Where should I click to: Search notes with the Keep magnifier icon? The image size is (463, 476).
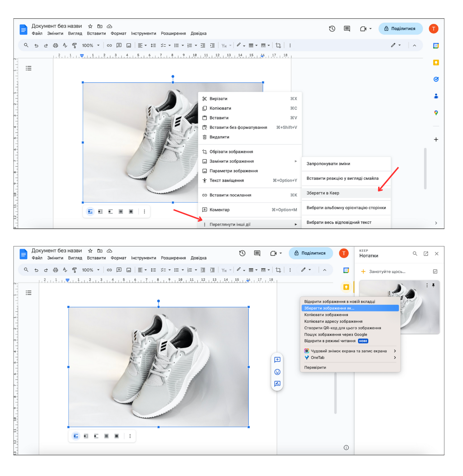click(x=415, y=254)
